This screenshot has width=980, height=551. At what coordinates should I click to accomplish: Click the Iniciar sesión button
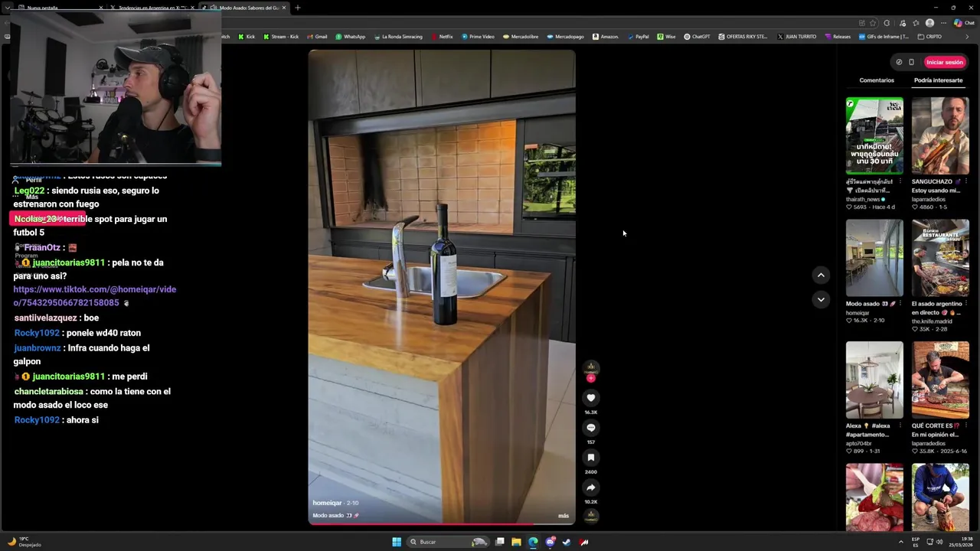pos(944,62)
